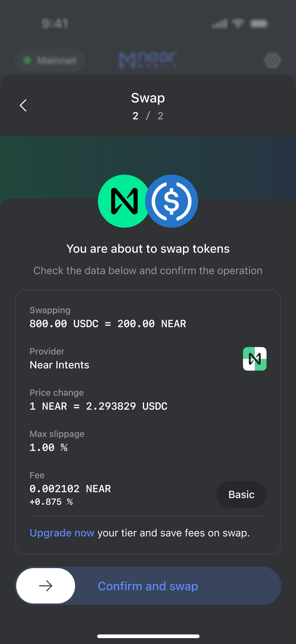Tap the Near Intents provider logo
Viewport: 296px width, 644px height.
254,359
